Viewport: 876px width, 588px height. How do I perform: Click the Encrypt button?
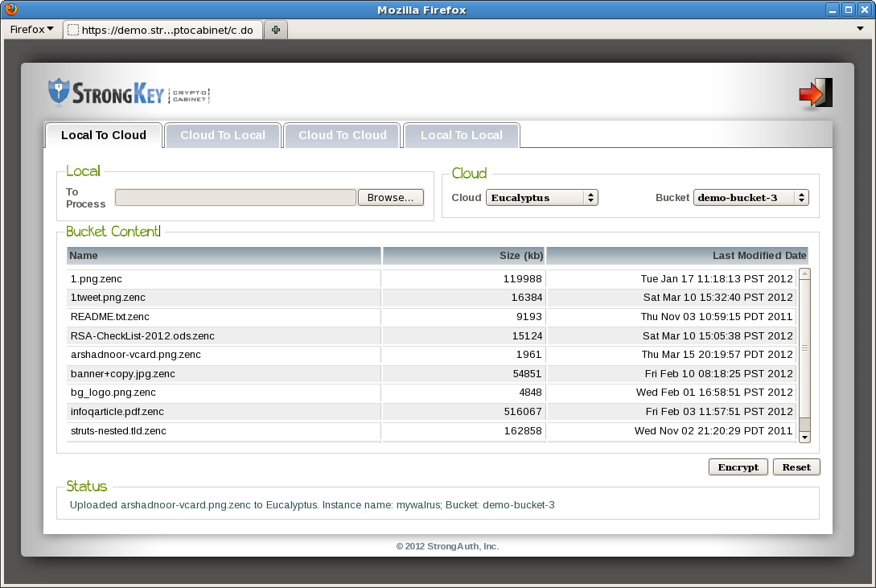pyautogui.click(x=738, y=467)
